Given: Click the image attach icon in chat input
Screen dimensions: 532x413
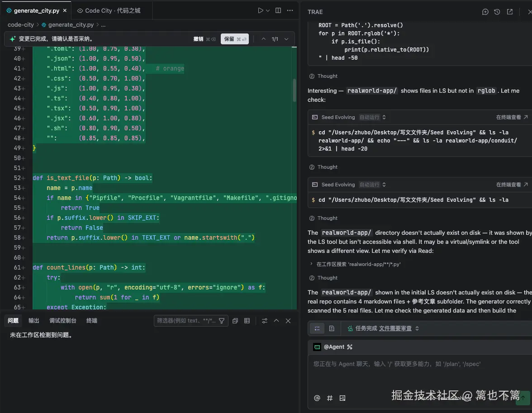Looking at the screenshot, I should click(342, 398).
